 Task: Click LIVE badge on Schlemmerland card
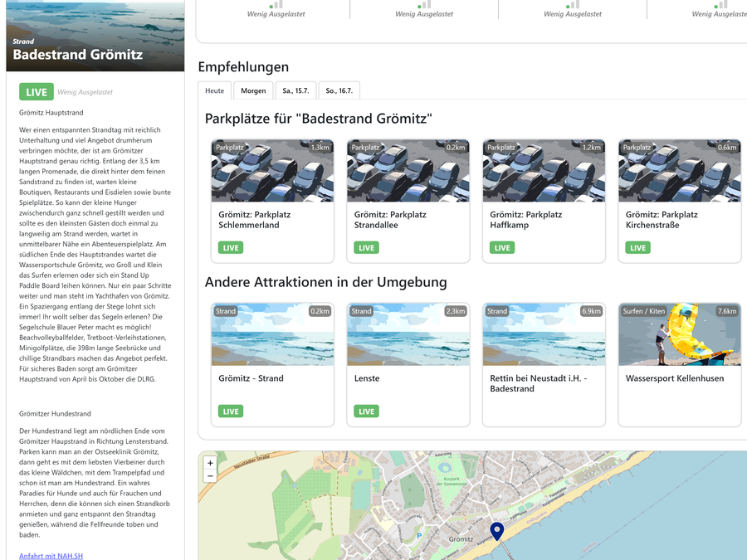(x=231, y=247)
